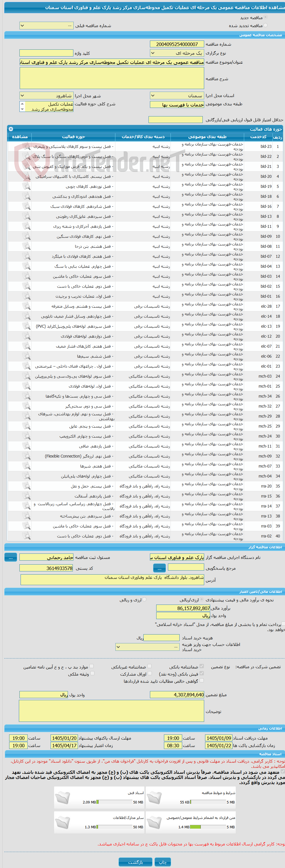Open view icon for row mch-03
This screenshot has height=868, width=285.
[x=26, y=376]
